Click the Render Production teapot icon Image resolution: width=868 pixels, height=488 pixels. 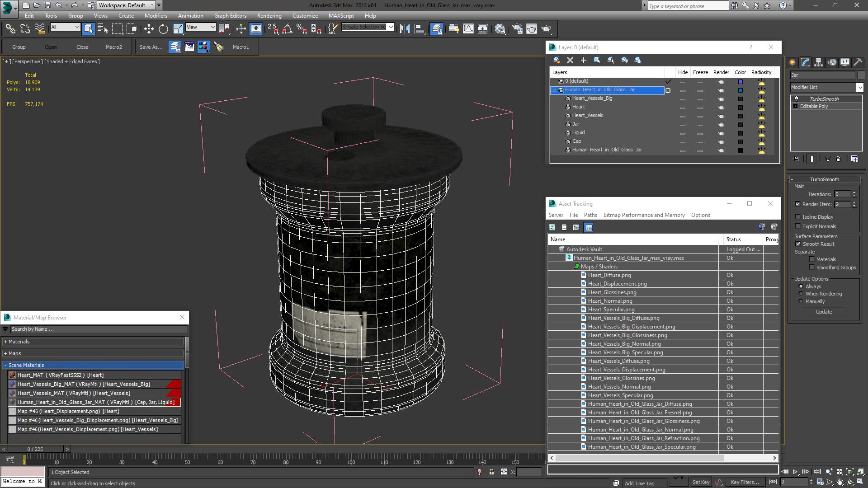point(547,29)
